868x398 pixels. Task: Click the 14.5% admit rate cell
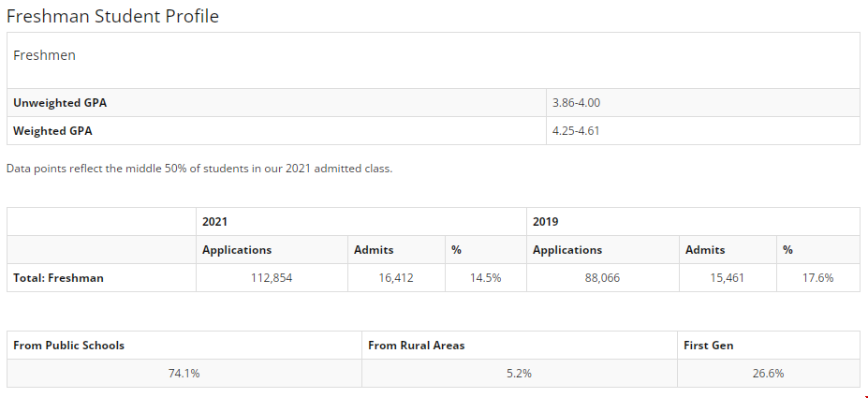[x=485, y=278]
